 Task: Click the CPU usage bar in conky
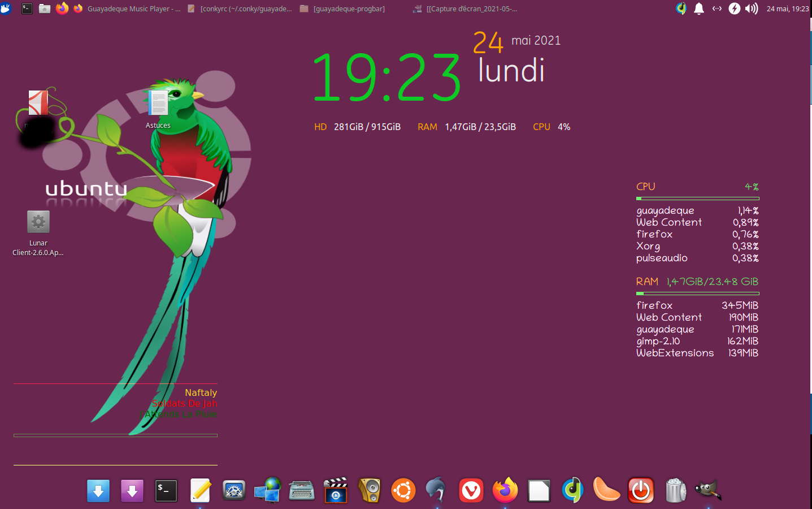pyautogui.click(x=698, y=199)
